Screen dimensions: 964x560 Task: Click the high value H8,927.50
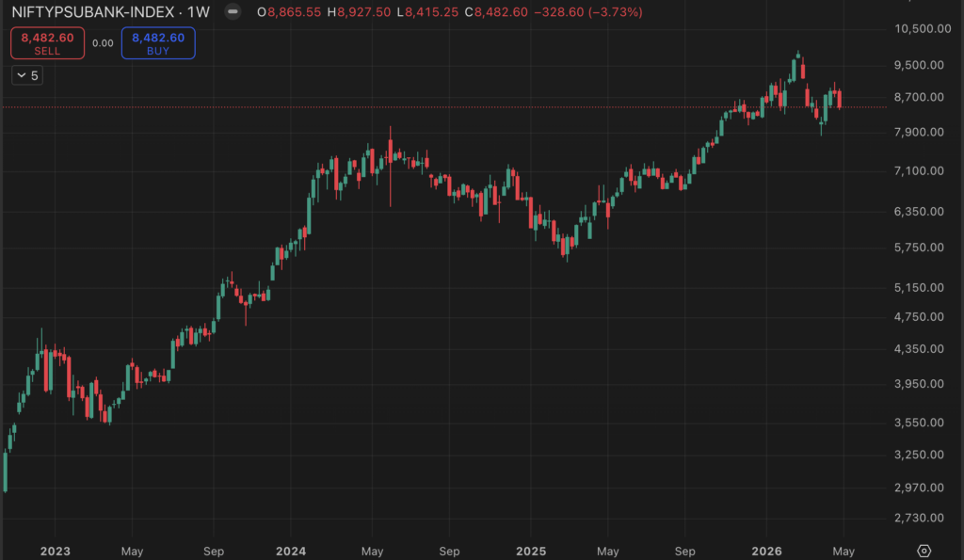point(359,12)
